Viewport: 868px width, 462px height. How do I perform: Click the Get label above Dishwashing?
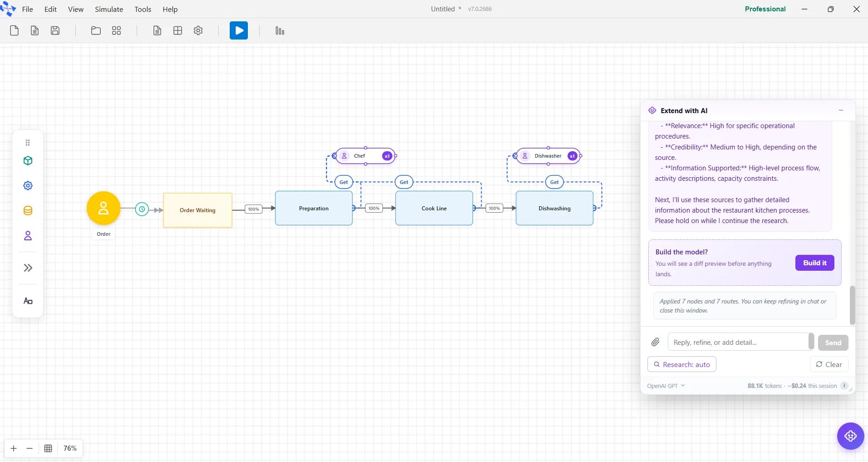554,182
